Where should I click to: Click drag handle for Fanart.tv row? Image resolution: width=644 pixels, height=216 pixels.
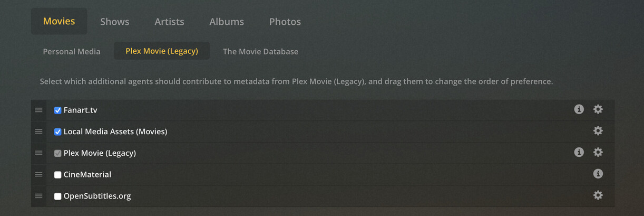(x=38, y=110)
